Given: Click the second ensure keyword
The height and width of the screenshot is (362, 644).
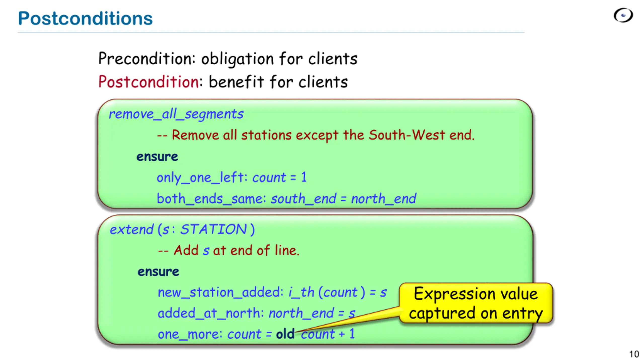Looking at the screenshot, I should 158,271.
